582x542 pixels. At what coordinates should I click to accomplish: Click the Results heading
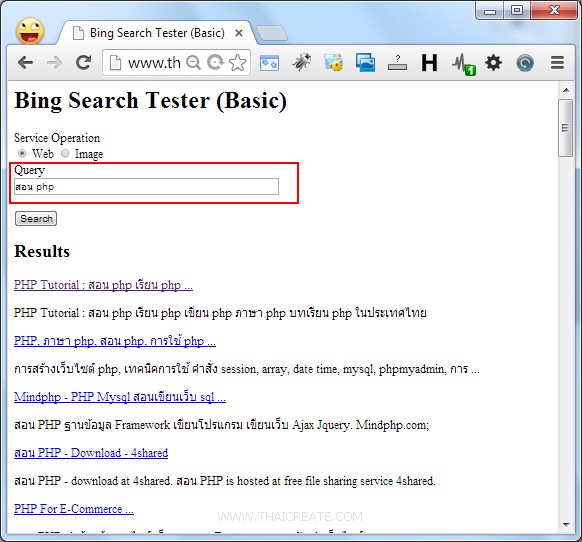42,251
